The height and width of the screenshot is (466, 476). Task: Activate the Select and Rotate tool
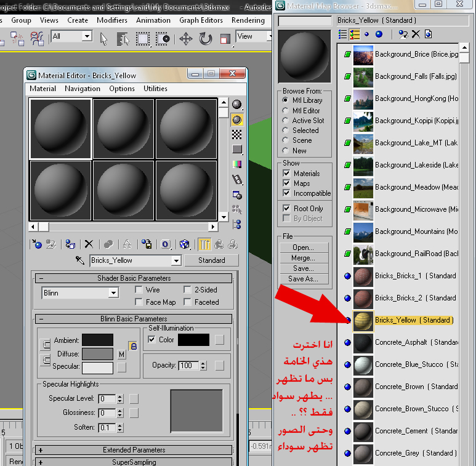tap(206, 39)
